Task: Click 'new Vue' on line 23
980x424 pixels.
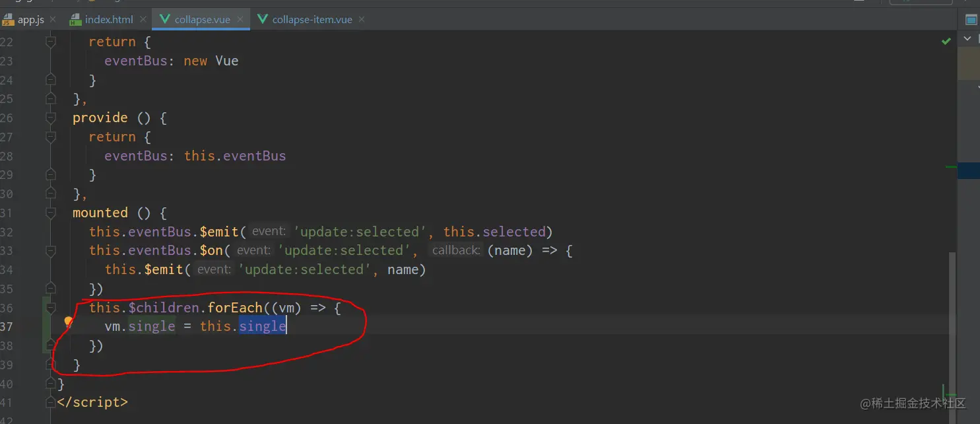Action: click(211, 61)
